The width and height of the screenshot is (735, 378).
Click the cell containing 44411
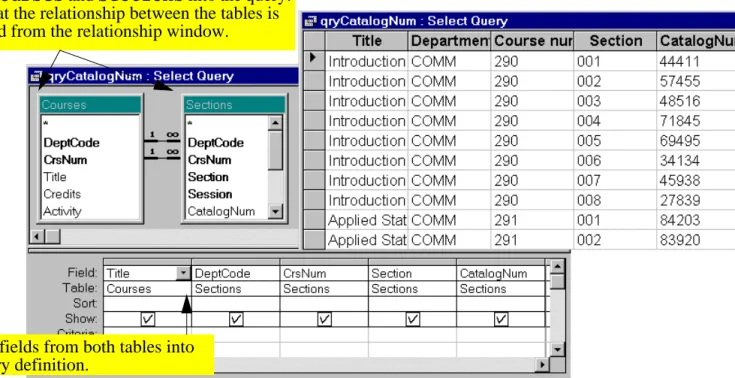click(696, 61)
